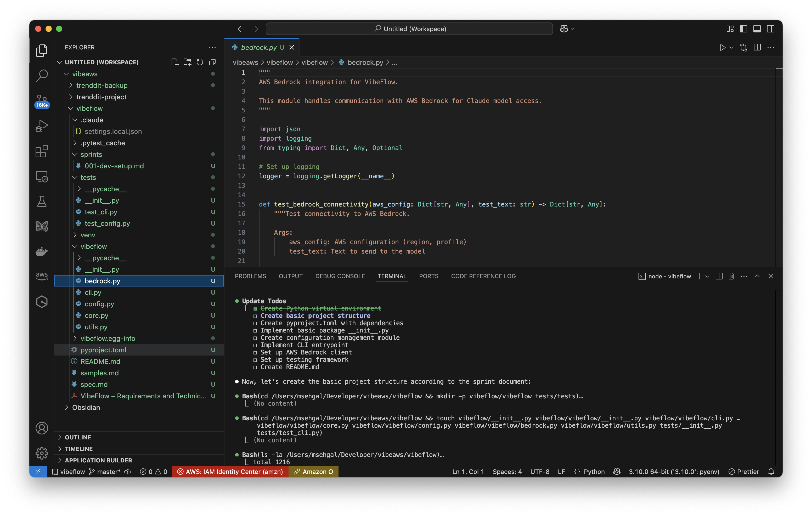Open cli.py from the Explorer
Viewport: 812px width, 516px height.
coord(93,292)
